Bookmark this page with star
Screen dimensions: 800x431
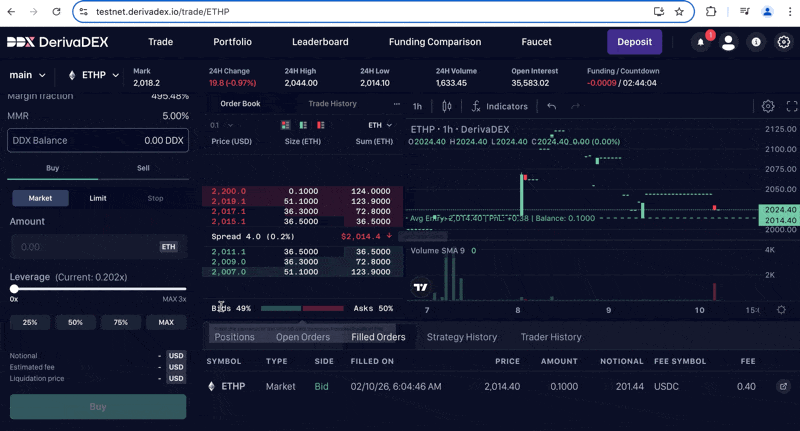[679, 11]
